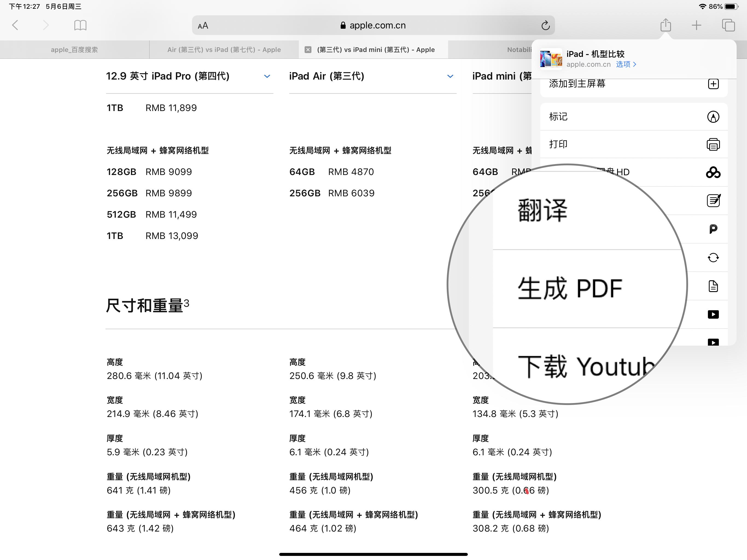
Task: Tap the 打印 printer icon
Action: pos(713,144)
